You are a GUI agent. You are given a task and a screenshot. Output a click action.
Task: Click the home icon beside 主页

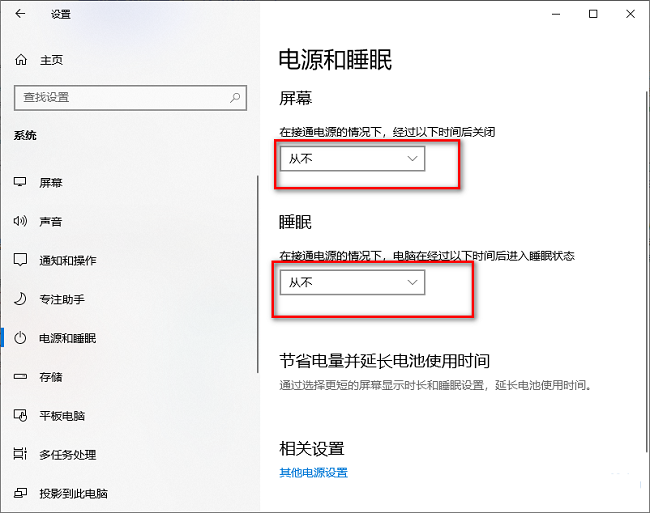pos(21,60)
